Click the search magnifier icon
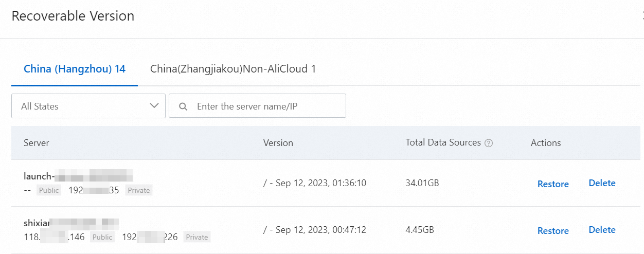Image resolution: width=644 pixels, height=254 pixels. coord(183,106)
